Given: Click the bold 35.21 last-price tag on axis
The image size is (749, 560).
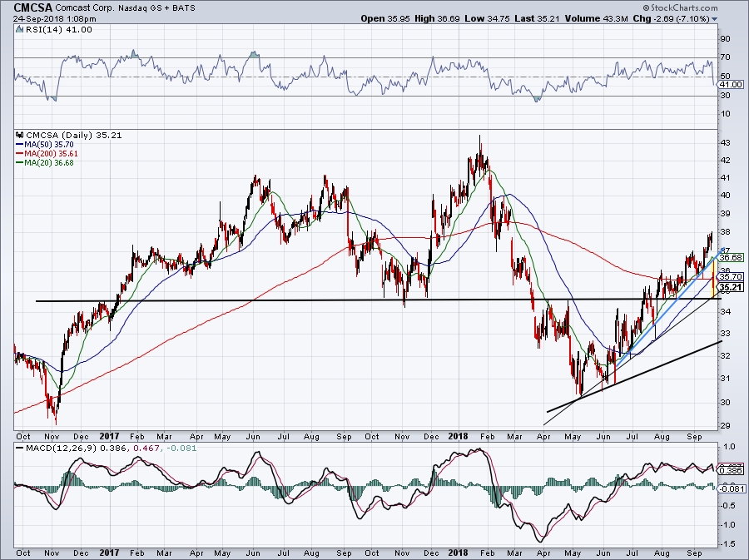Looking at the screenshot, I should [731, 287].
